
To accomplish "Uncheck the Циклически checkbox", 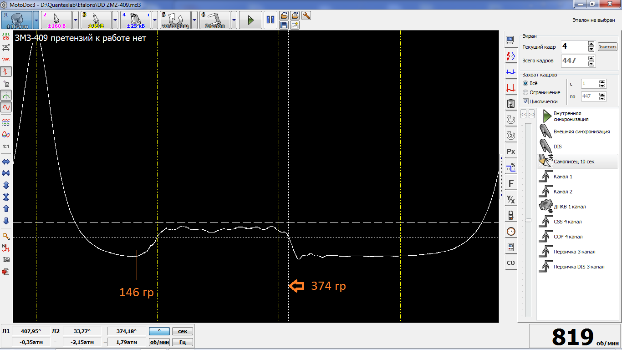I will point(525,101).
